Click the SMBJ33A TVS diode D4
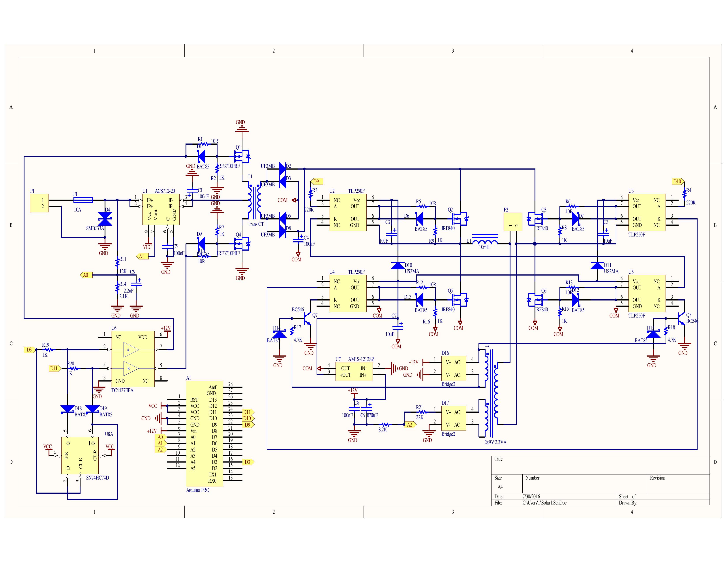Screen dimensions: 728x563 [105, 219]
